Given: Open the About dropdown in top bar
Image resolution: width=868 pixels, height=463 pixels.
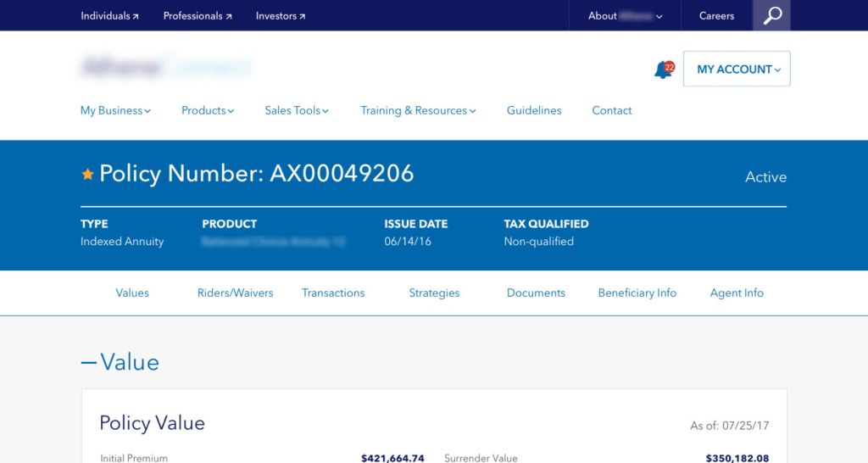Looking at the screenshot, I should [626, 15].
